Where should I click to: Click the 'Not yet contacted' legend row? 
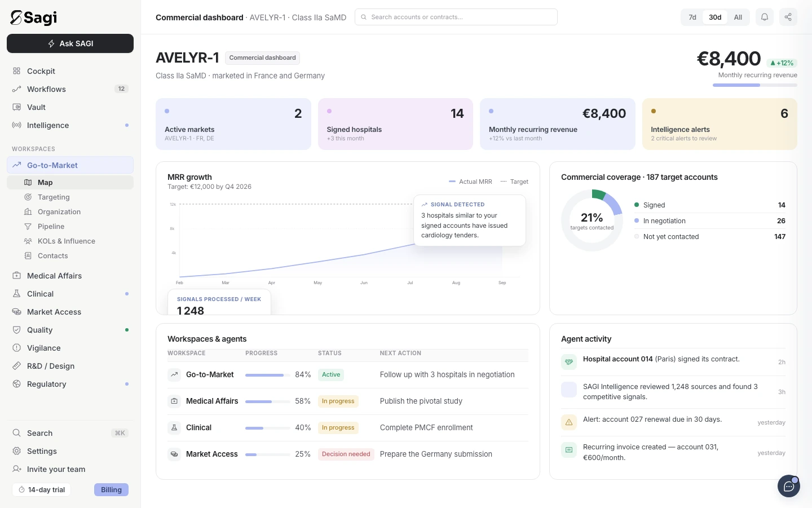(710, 237)
